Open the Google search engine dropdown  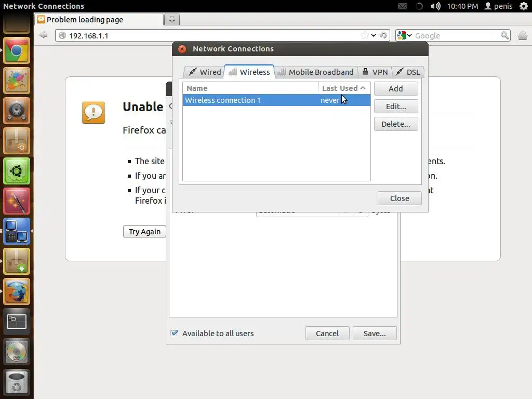click(x=404, y=35)
